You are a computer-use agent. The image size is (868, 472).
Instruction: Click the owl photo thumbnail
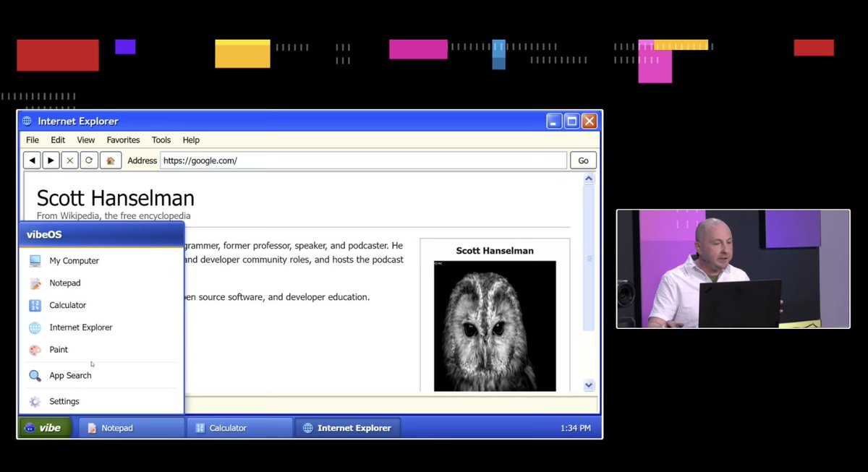(x=495, y=326)
